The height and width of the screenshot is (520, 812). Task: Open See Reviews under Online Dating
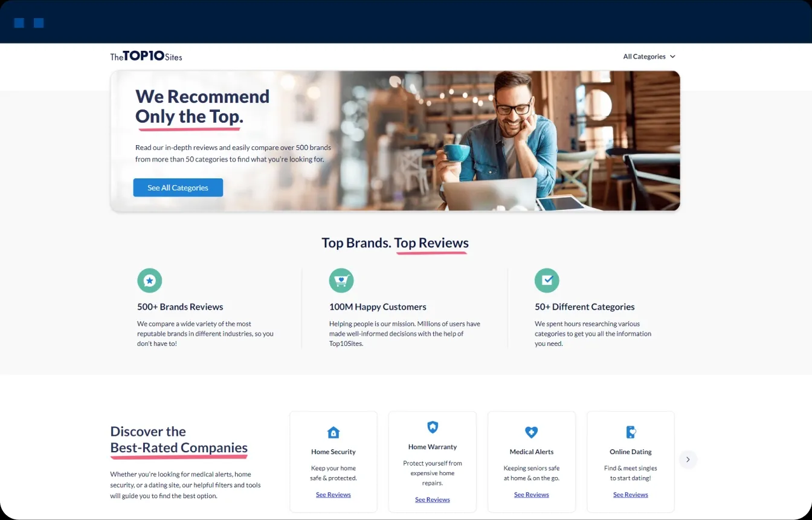tap(631, 495)
